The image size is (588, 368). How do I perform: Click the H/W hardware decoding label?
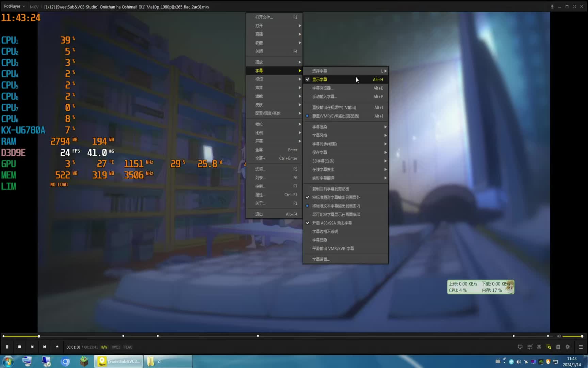[104, 347]
